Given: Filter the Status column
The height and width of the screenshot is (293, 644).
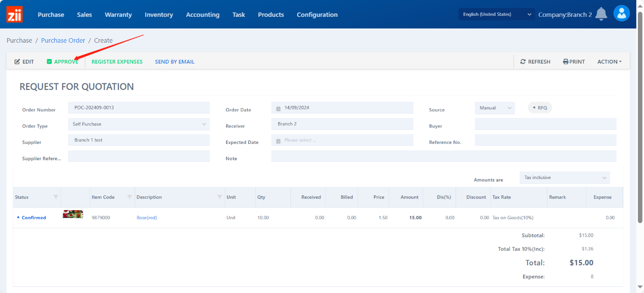Looking at the screenshot, I should (x=56, y=197).
